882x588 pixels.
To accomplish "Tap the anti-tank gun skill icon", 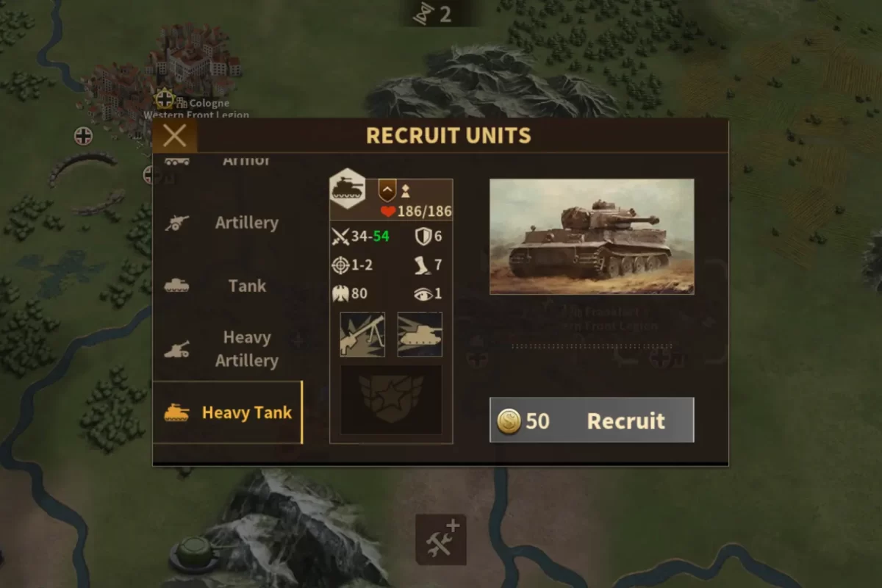I will coord(362,334).
